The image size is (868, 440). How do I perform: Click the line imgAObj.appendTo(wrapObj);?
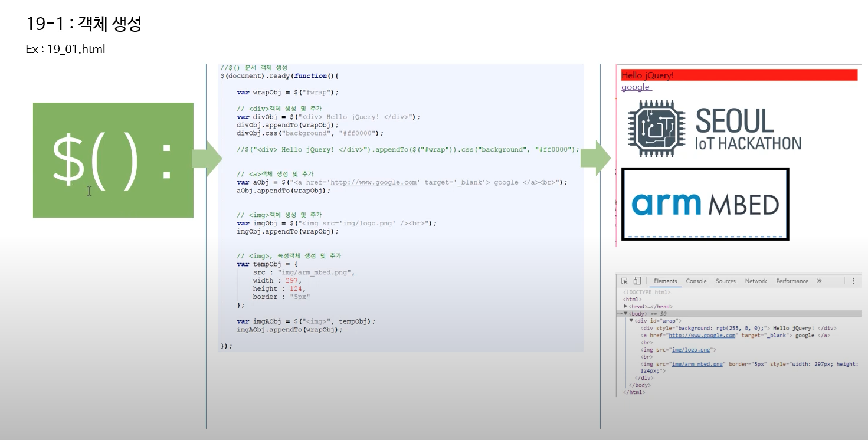click(x=290, y=330)
